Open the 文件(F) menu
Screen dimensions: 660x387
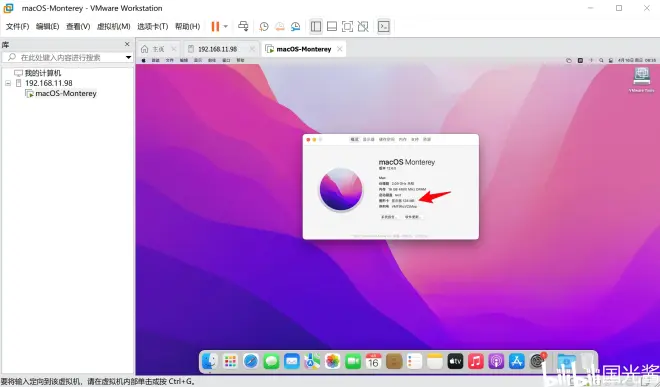click(x=17, y=27)
